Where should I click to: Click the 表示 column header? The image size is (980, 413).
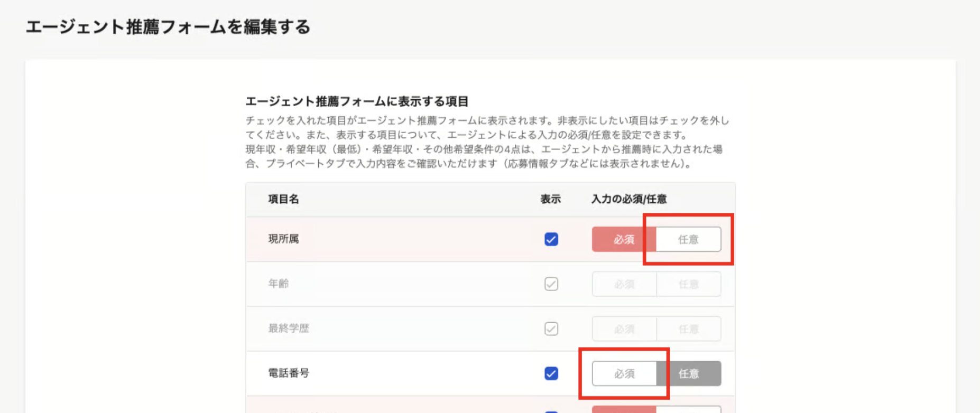[550, 199]
